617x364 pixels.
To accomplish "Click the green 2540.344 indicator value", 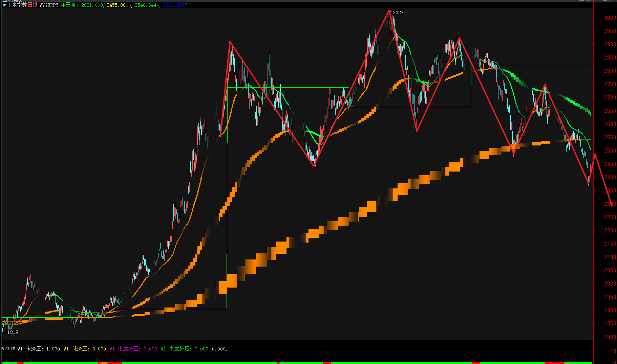I will click(x=146, y=5).
